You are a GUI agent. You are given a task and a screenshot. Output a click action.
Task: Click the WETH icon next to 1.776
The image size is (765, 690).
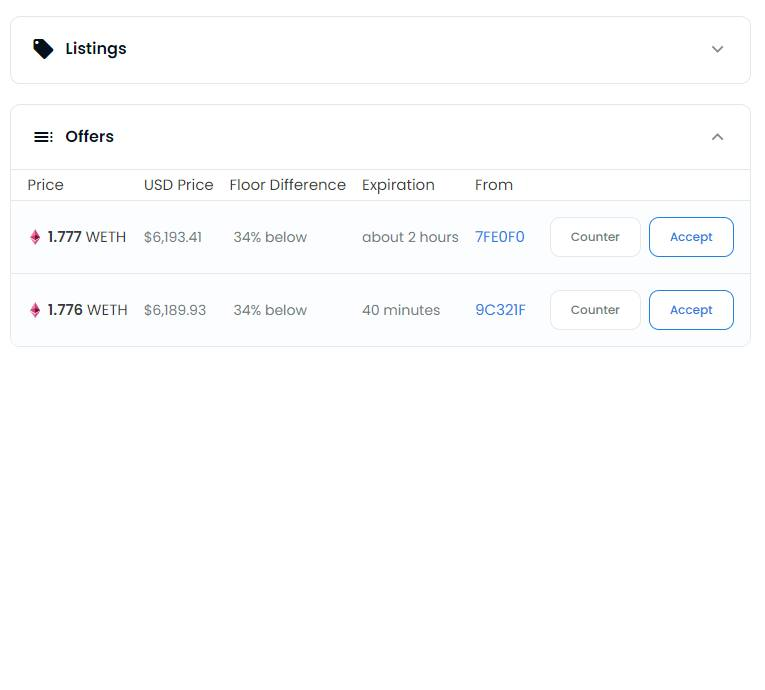click(x=35, y=310)
